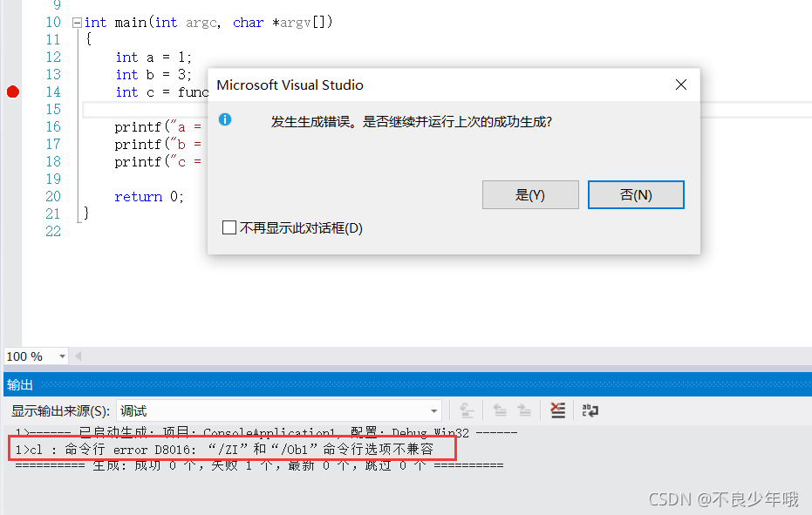Click the error D8016 line in output
Screen dimensions: 812x515
coord(235,450)
